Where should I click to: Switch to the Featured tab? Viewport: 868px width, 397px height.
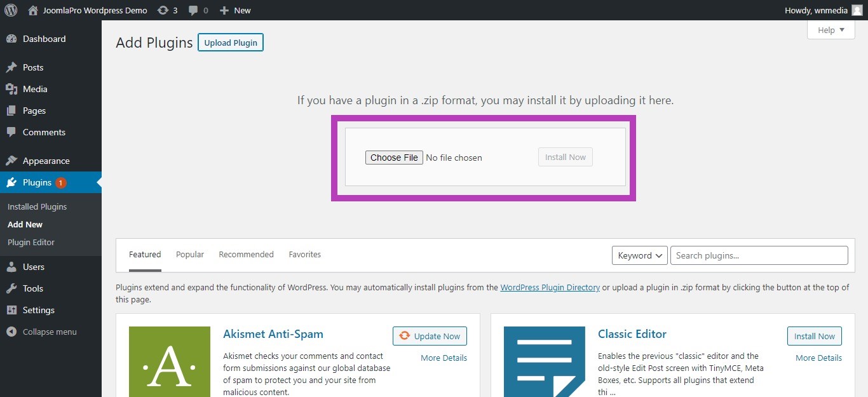(x=145, y=254)
